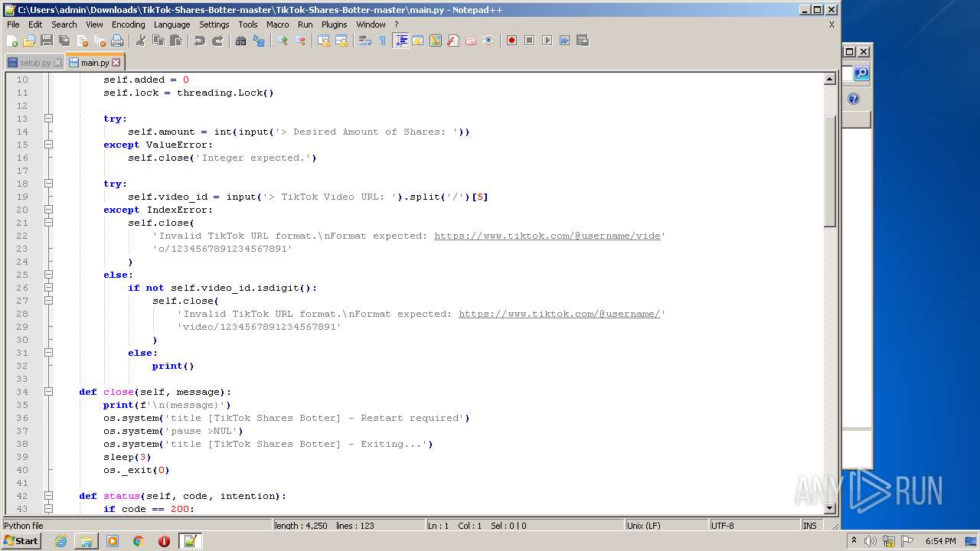The width and height of the screenshot is (980, 551).
Task: Collapse the except ValueError block line 15
Action: 48,145
